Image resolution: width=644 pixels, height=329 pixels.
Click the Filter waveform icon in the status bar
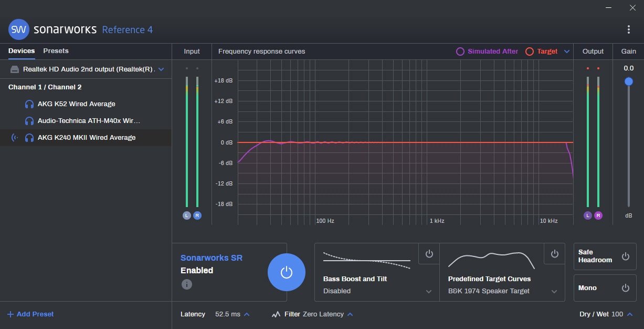[276, 314]
